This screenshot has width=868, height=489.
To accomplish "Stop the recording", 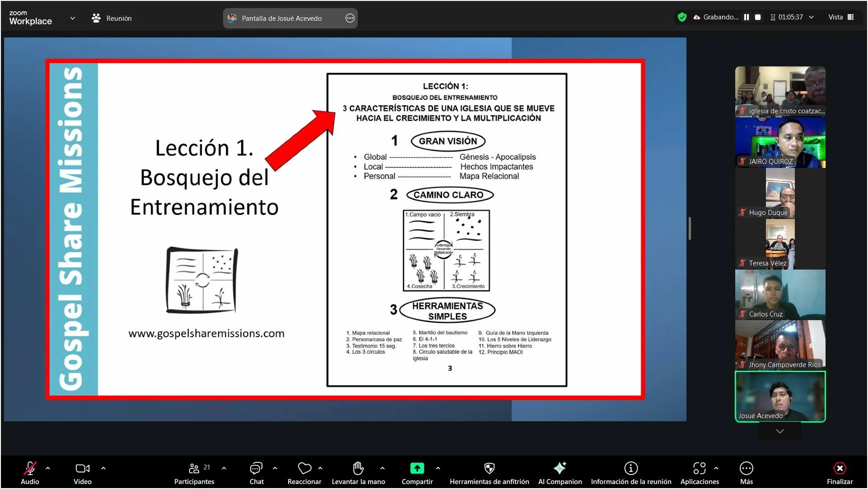I will (758, 17).
